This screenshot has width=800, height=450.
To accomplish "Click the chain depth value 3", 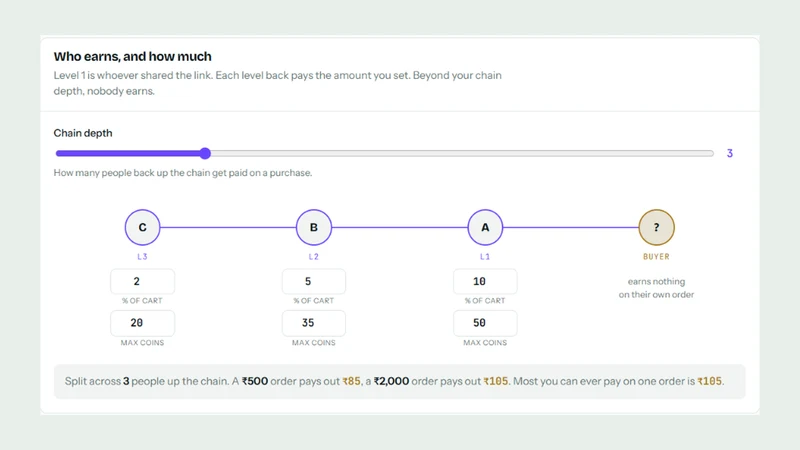I will click(x=730, y=153).
